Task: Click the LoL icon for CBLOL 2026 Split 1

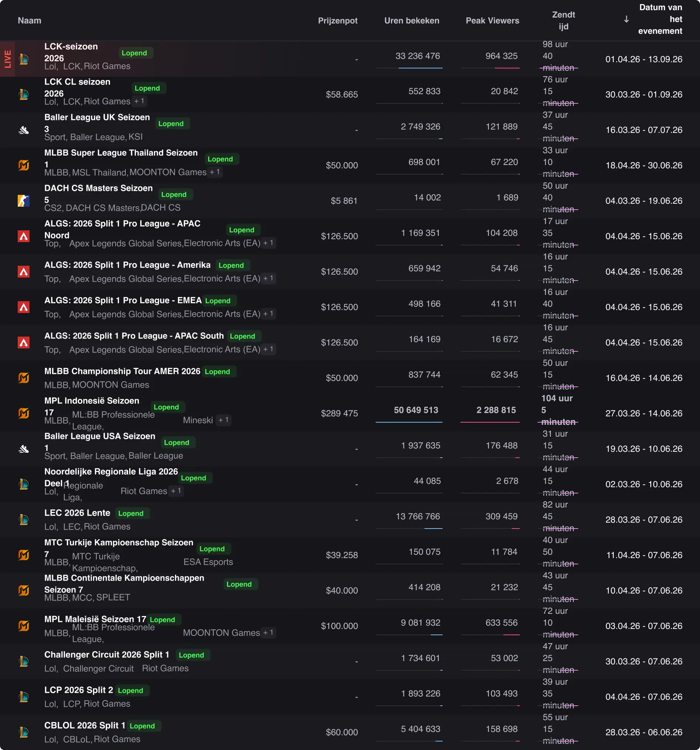Action: pyautogui.click(x=24, y=733)
